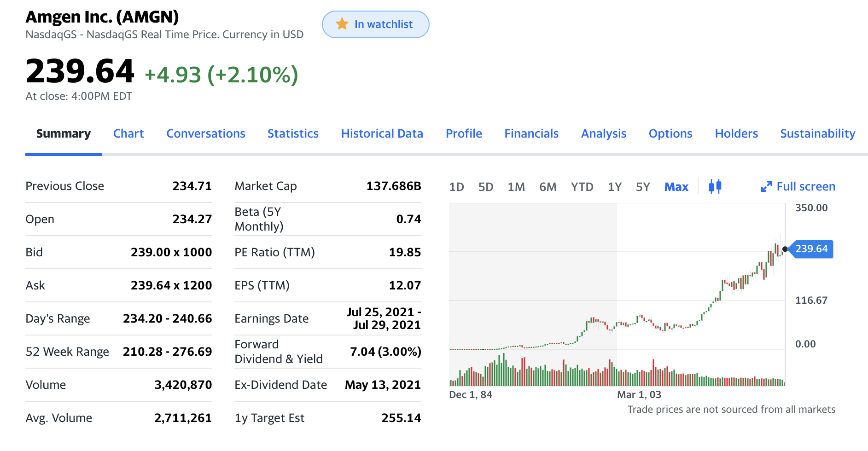
Task: Click the EPS (TTM) value 12.07
Action: [405, 285]
